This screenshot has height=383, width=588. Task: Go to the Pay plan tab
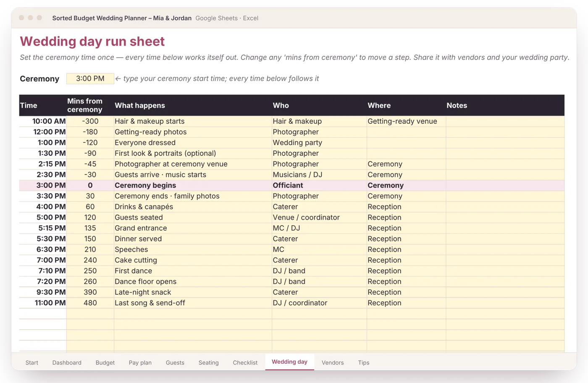click(140, 362)
